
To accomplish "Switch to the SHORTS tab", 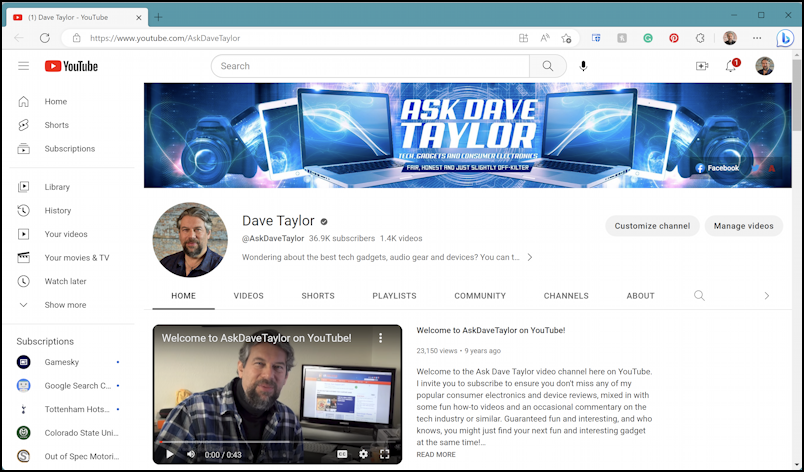I will (318, 296).
